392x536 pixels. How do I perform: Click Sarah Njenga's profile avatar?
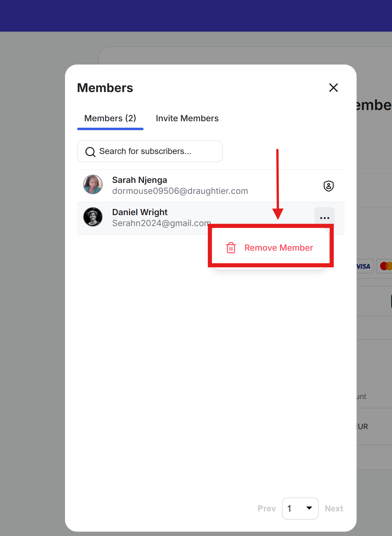click(93, 184)
